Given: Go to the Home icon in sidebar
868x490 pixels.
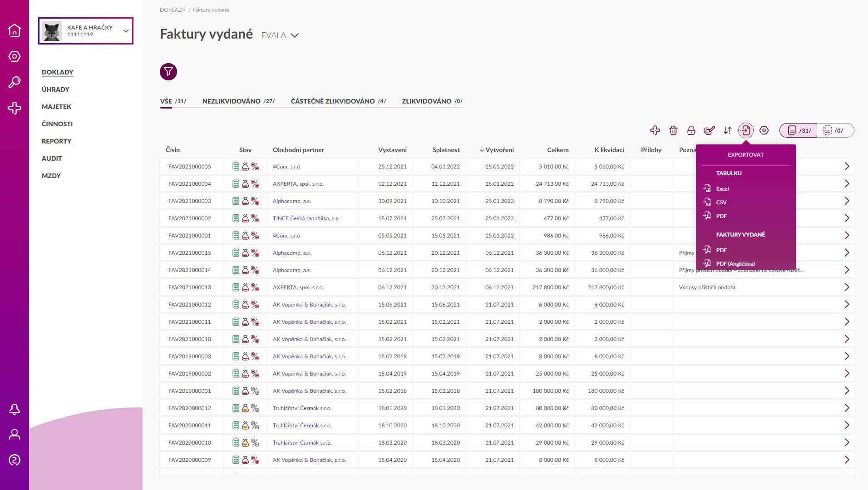Looking at the screenshot, I should coord(15,30).
